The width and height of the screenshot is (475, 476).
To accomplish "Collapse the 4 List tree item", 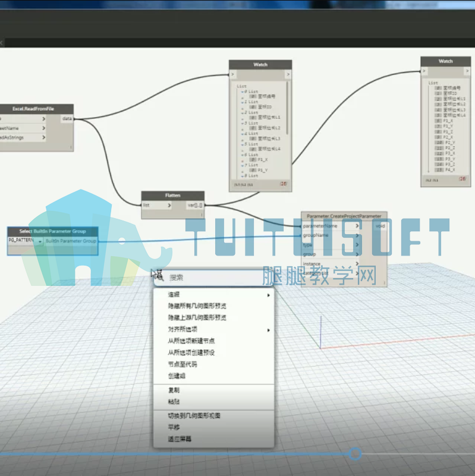I will pyautogui.click(x=243, y=134).
